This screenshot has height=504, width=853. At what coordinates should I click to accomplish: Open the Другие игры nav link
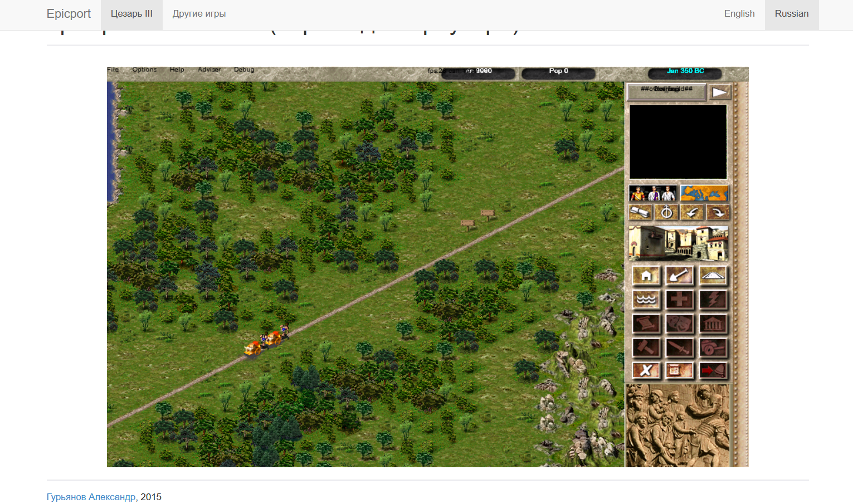click(x=199, y=14)
